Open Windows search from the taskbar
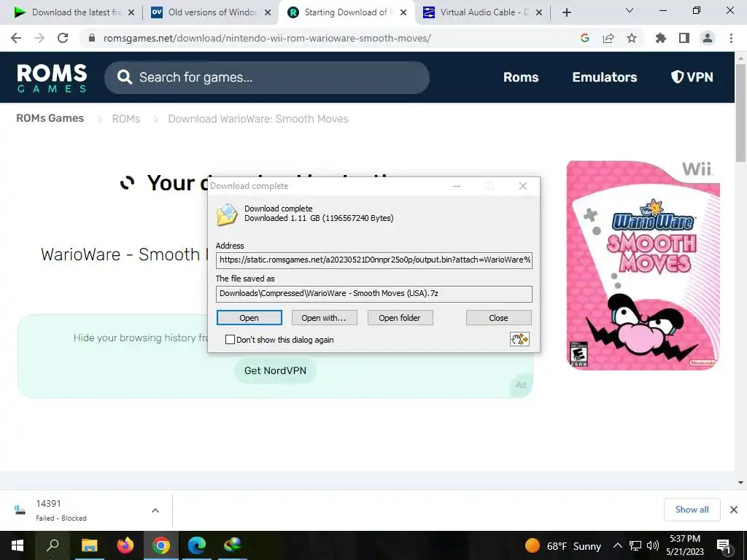747x560 pixels. (x=53, y=545)
